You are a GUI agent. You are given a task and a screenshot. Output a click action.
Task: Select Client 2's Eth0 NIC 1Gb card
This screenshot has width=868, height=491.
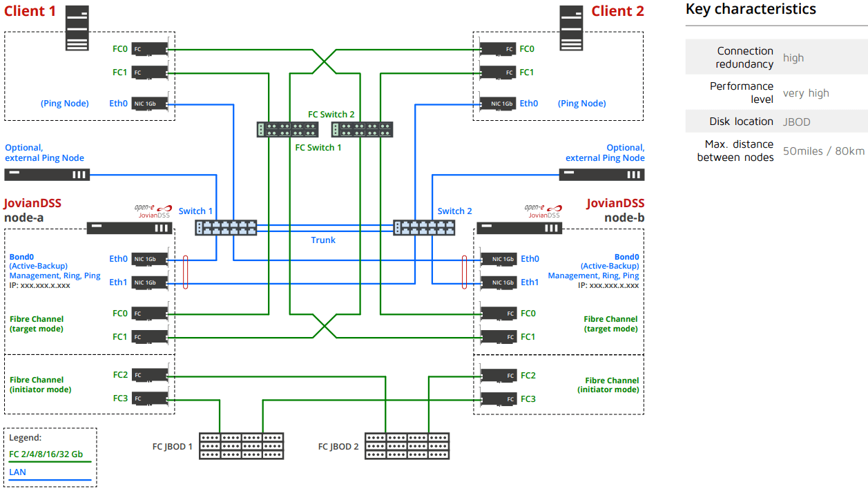[x=498, y=104]
